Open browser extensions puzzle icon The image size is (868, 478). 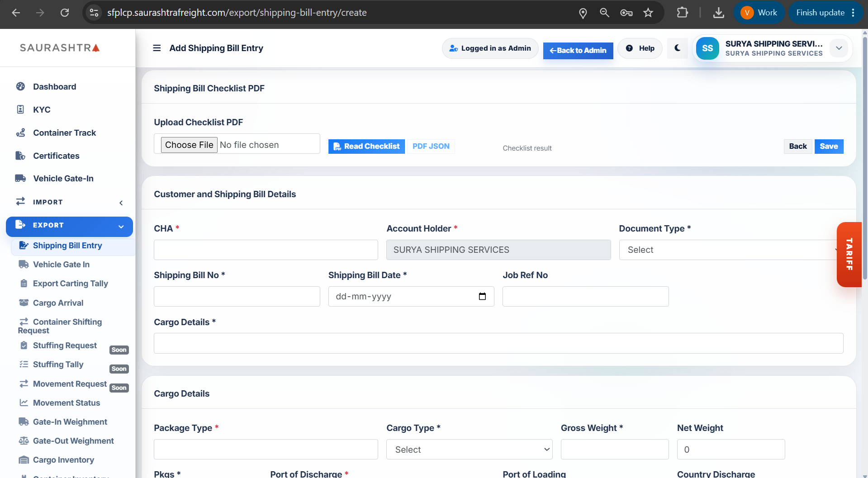click(682, 13)
